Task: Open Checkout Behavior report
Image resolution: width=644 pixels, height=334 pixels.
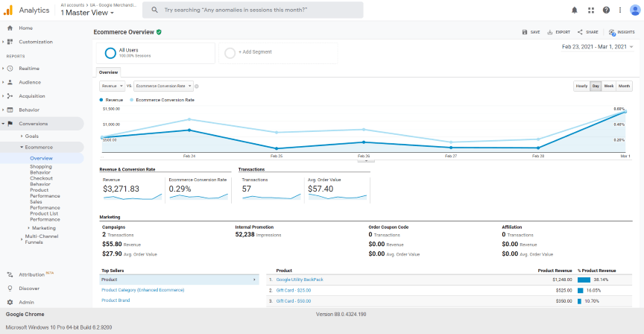Action: point(41,181)
